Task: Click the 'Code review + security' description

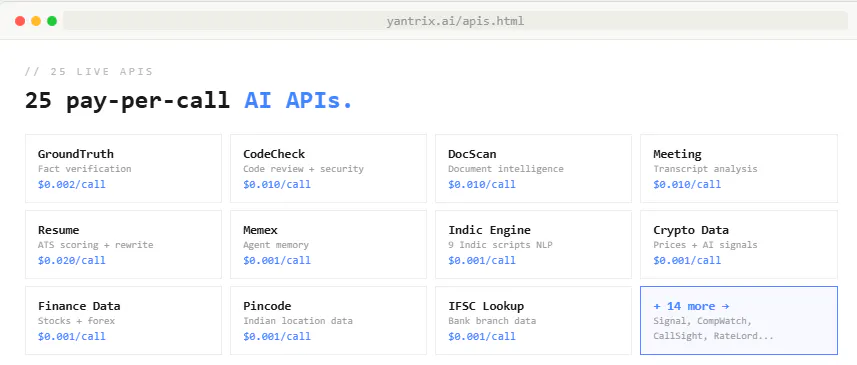Action: click(x=303, y=169)
